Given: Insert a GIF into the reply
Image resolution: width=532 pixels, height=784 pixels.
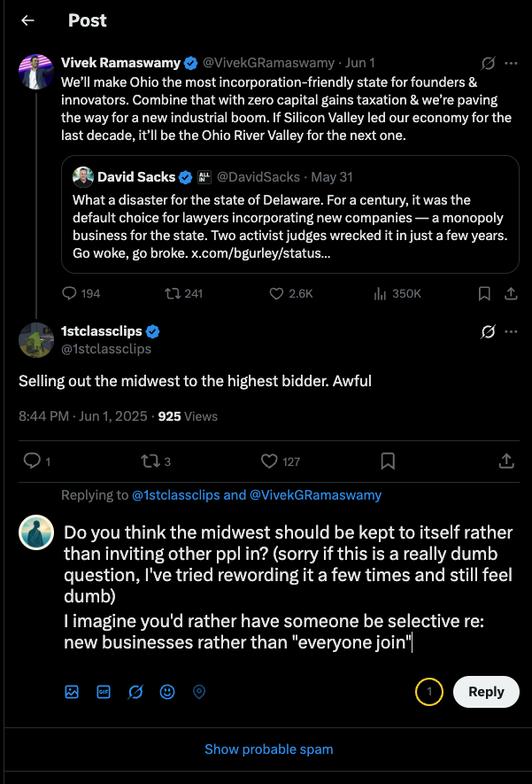Looking at the screenshot, I should (104, 692).
